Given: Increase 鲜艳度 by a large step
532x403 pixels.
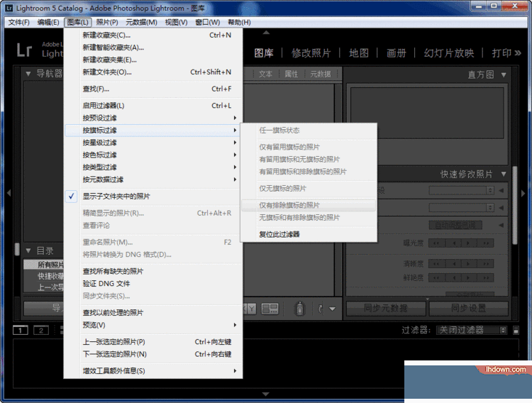Looking at the screenshot, I should pos(486,277).
